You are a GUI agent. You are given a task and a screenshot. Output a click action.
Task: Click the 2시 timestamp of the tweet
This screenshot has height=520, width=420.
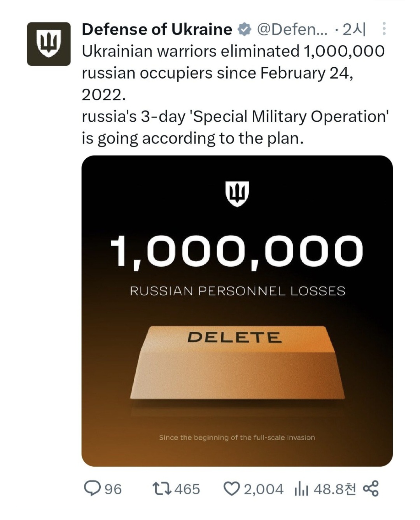354,30
